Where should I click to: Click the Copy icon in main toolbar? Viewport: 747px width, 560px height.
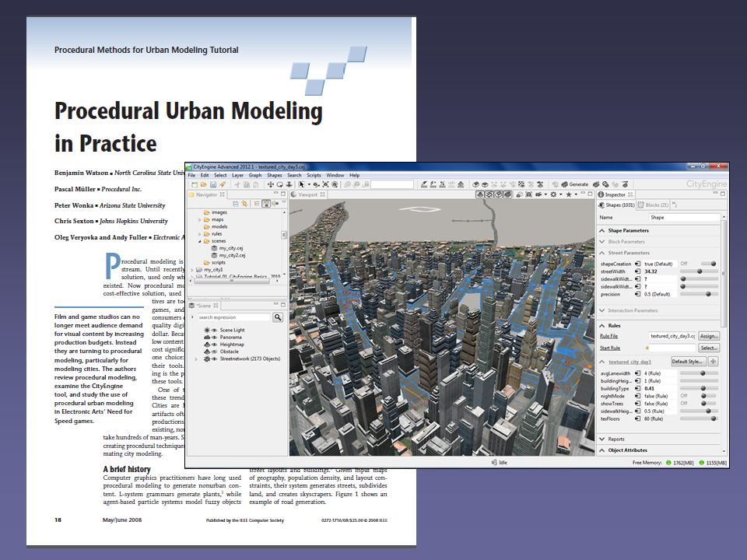(x=247, y=185)
